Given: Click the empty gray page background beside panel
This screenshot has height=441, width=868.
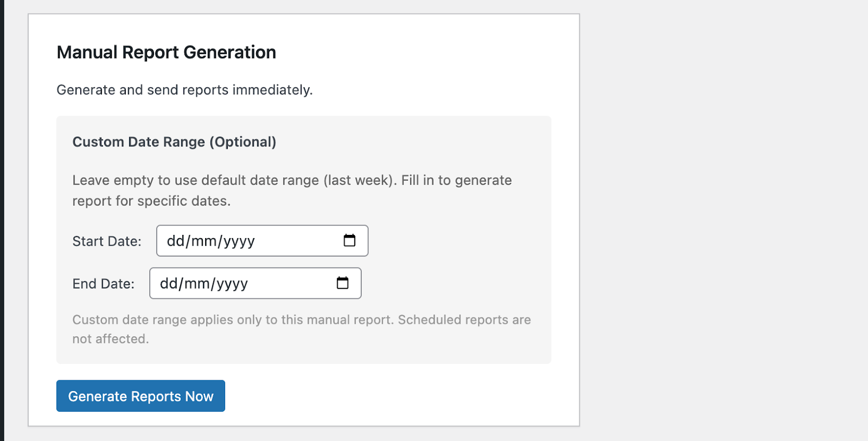Looking at the screenshot, I should [x=722, y=217].
